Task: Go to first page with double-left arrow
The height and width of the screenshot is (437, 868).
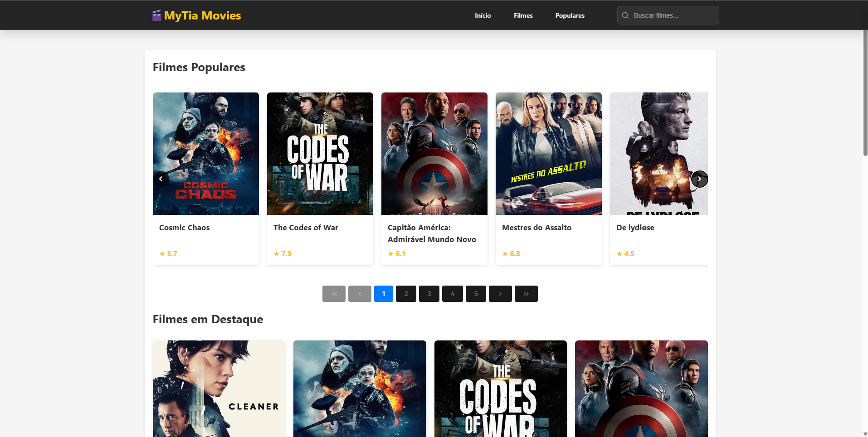Action: tap(334, 294)
